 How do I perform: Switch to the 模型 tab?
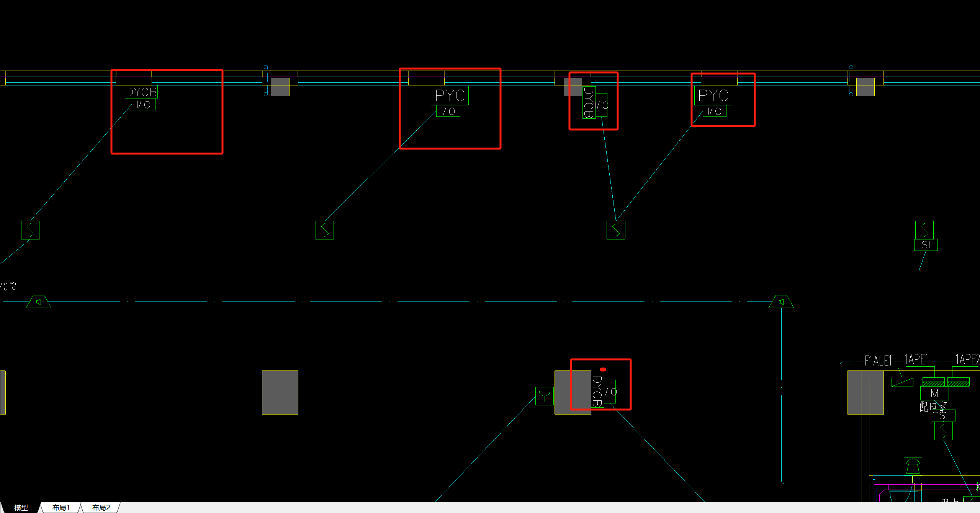click(21, 508)
